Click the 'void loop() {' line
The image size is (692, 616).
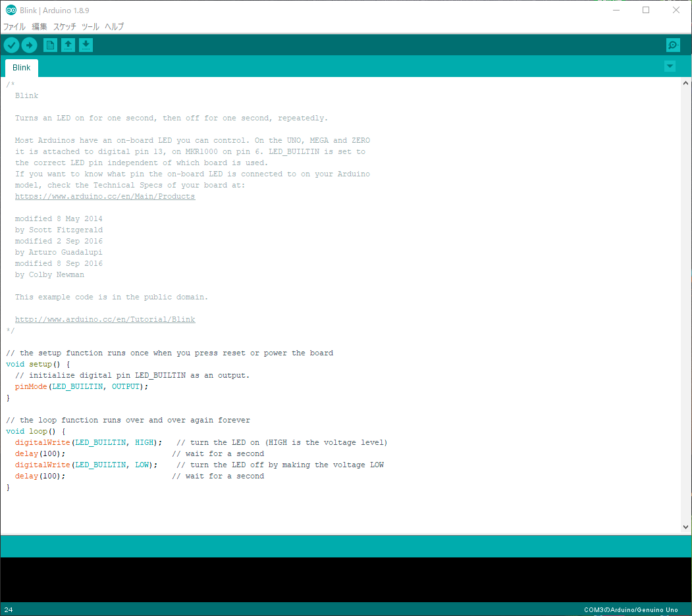click(x=36, y=432)
